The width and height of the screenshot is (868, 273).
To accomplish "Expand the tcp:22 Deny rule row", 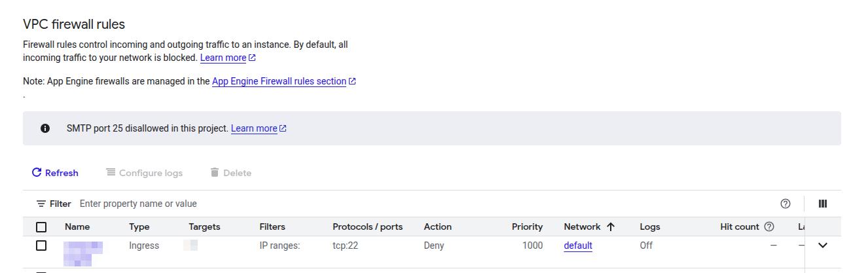I will (823, 246).
